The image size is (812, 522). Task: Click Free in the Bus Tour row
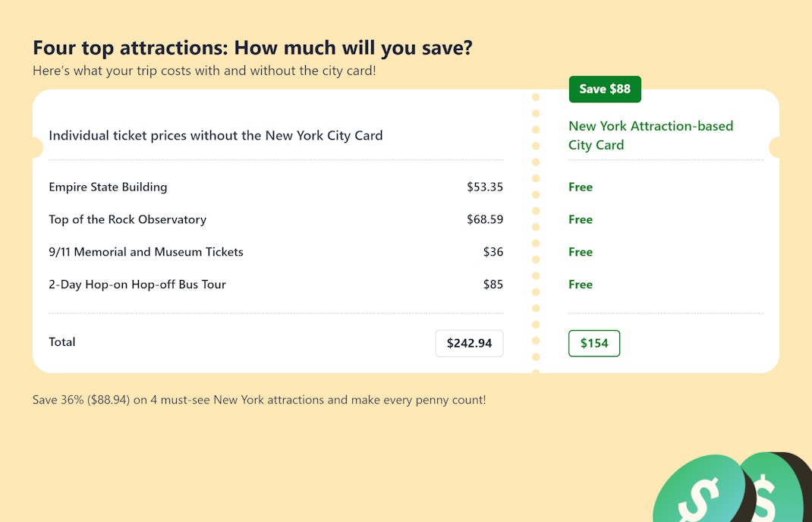coord(581,285)
